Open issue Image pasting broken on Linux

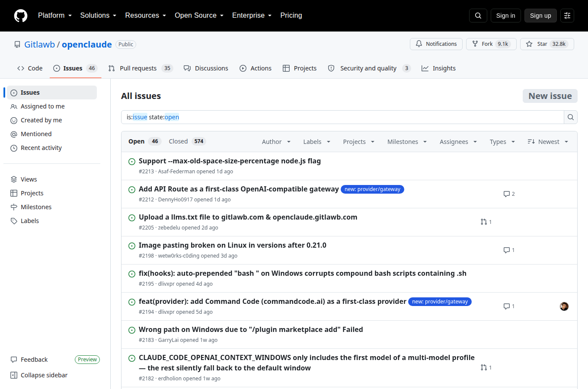point(233,245)
